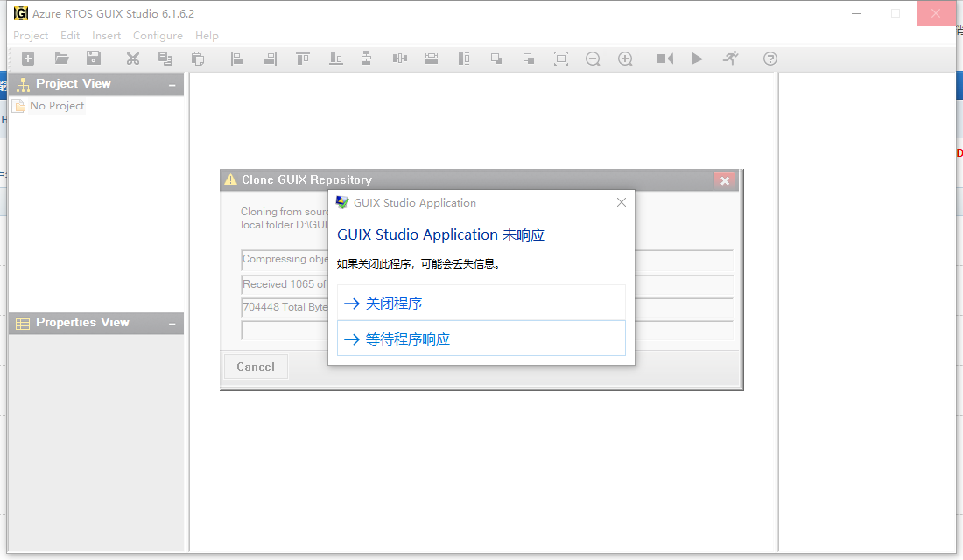
Task: Click the Compressing objects status field
Action: pyautogui.click(x=487, y=260)
